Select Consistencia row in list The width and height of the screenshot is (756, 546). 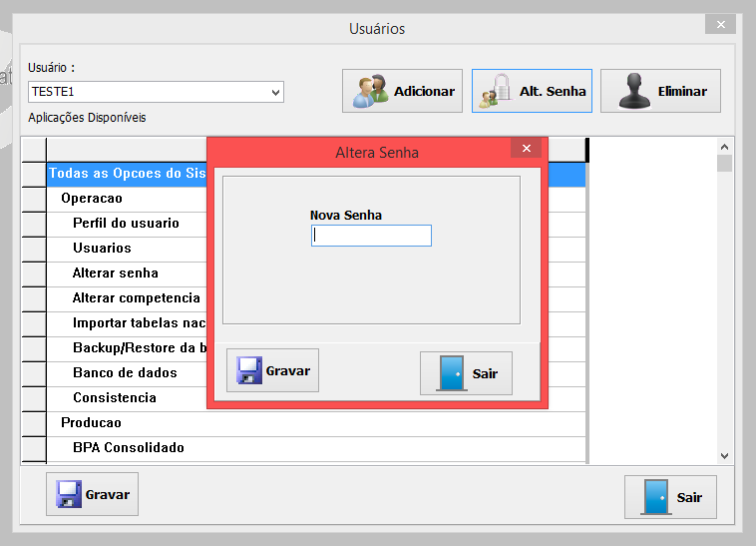pyautogui.click(x=115, y=397)
